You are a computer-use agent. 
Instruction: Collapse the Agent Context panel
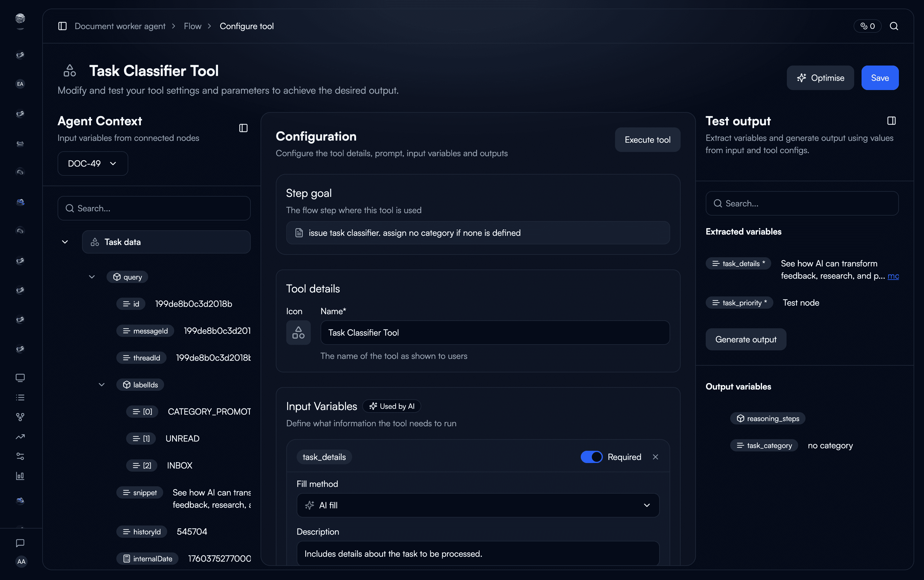tap(243, 128)
